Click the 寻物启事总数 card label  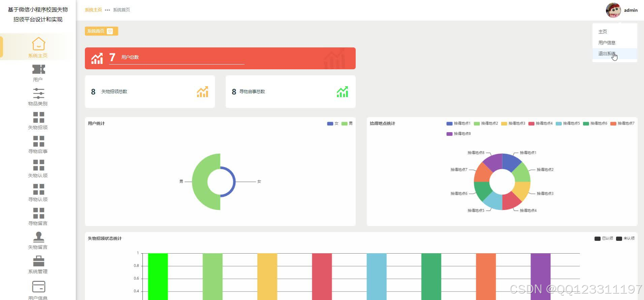[x=252, y=92]
